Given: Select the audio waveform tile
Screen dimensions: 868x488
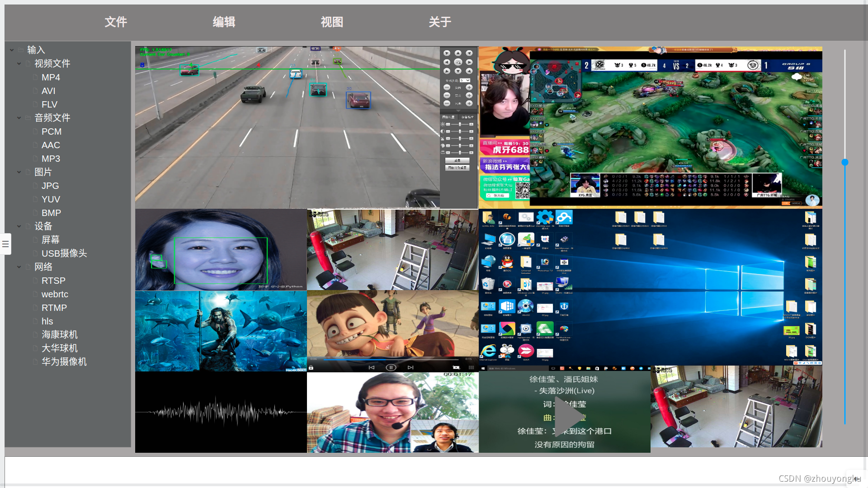Looking at the screenshot, I should 221,412.
